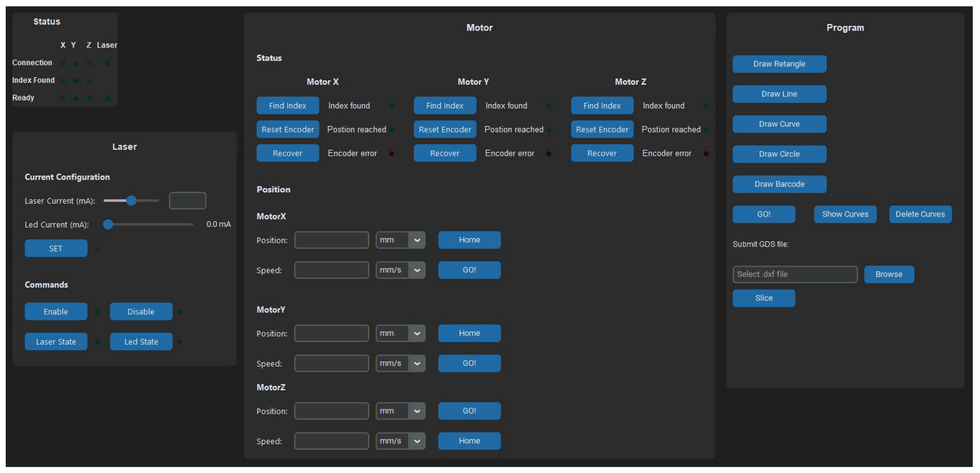
Task: Open MotorX position unit dropdown (mm)
Action: pyautogui.click(x=400, y=240)
